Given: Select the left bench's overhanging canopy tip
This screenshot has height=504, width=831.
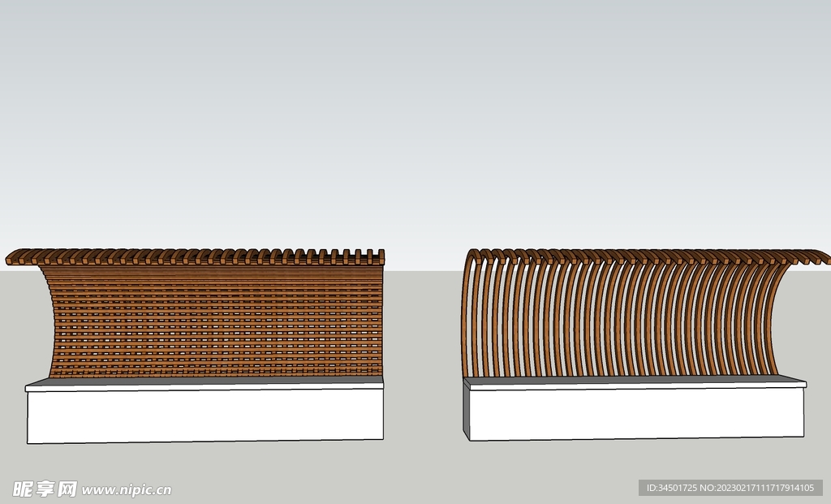Looking at the screenshot, I should pos(13,259).
